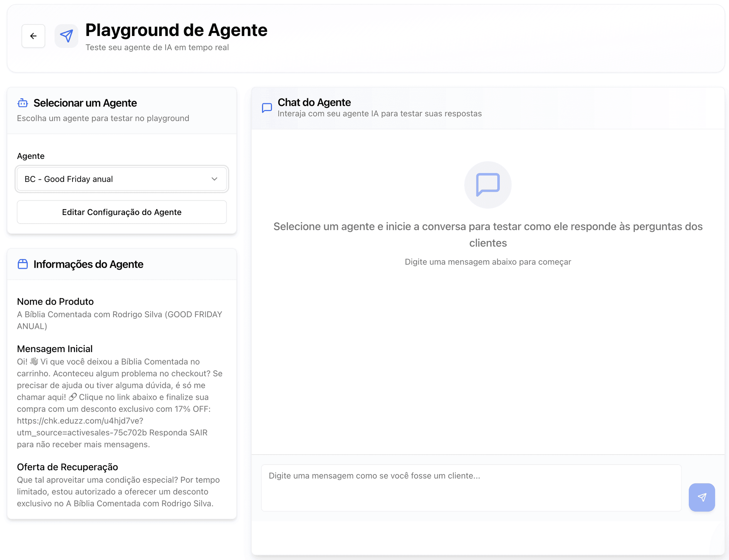Click the eduzz checkout link text
Image resolution: width=729 pixels, height=560 pixels.
(80, 421)
